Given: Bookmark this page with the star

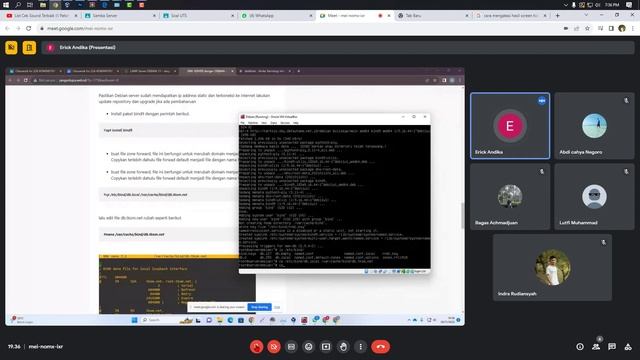Looking at the screenshot, I should [x=587, y=29].
